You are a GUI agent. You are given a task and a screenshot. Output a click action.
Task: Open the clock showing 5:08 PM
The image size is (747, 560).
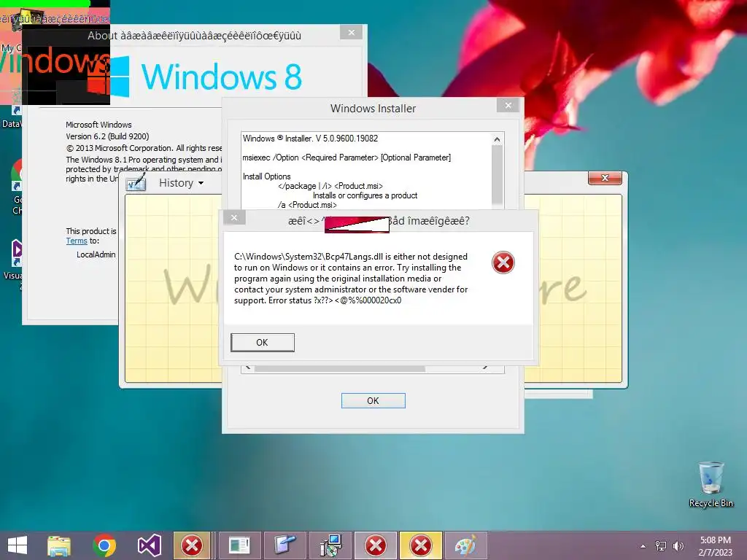point(715,546)
